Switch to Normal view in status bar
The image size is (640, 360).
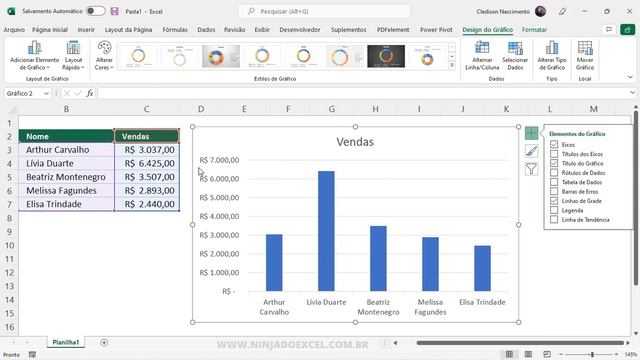coord(509,354)
